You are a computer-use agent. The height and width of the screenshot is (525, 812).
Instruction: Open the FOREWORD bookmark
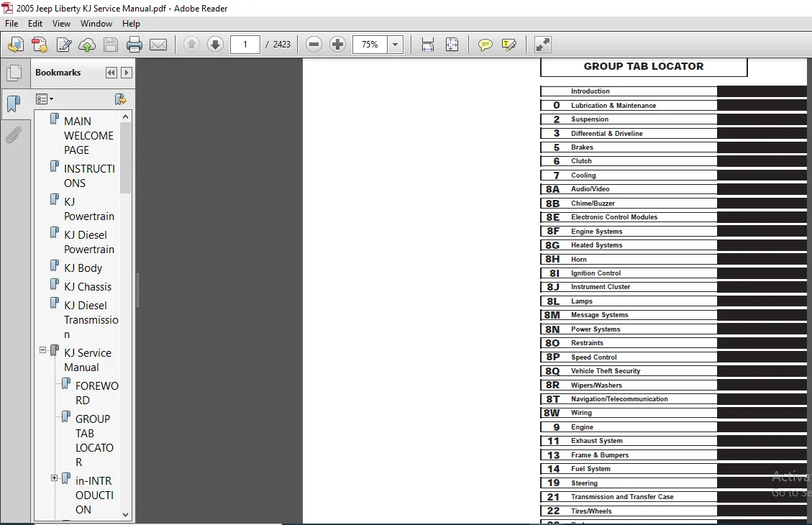click(97, 393)
